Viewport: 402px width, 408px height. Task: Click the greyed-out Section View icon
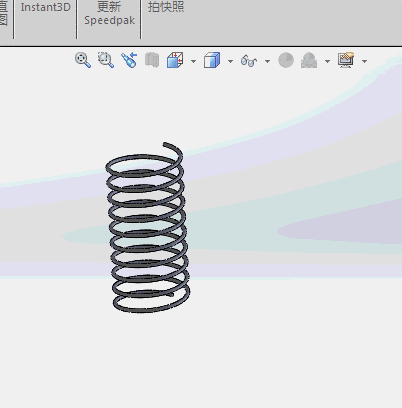152,60
